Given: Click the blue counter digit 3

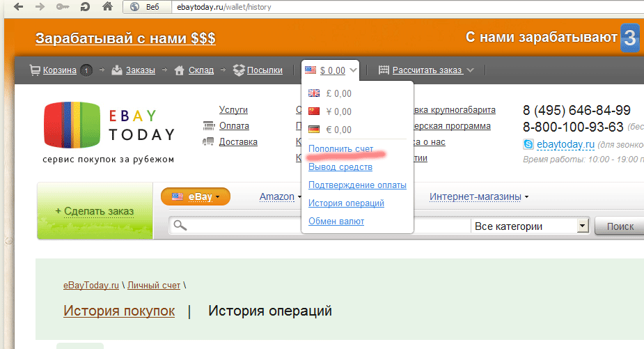Looking at the screenshot, I should (630, 38).
